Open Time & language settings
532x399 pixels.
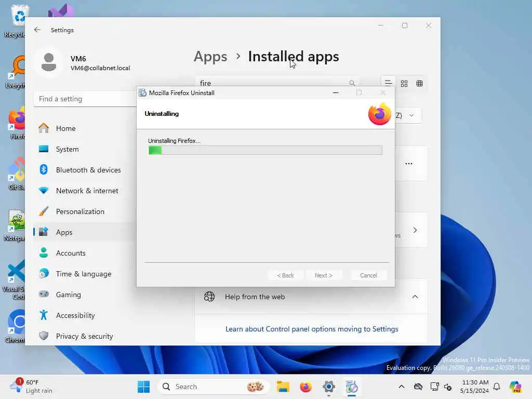point(85,274)
